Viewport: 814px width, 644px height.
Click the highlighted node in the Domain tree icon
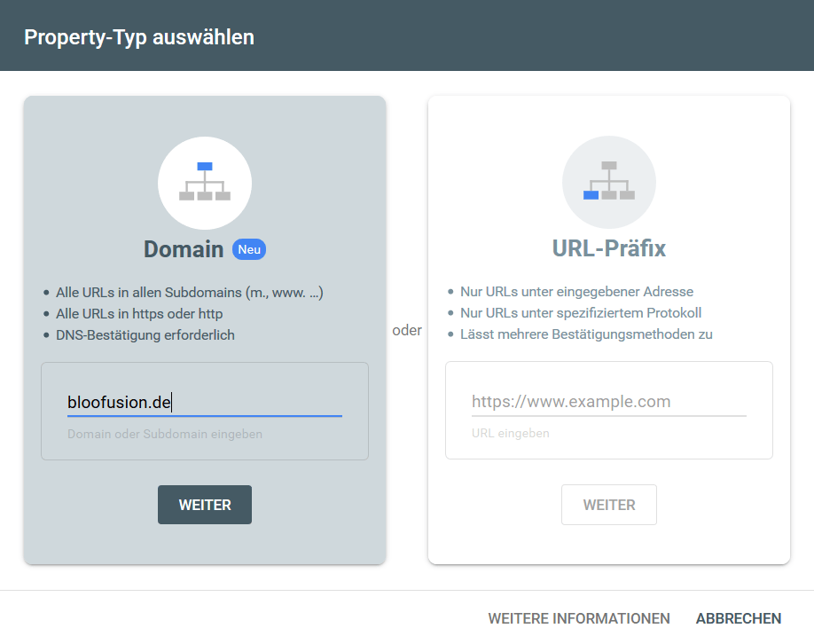pyautogui.click(x=204, y=168)
